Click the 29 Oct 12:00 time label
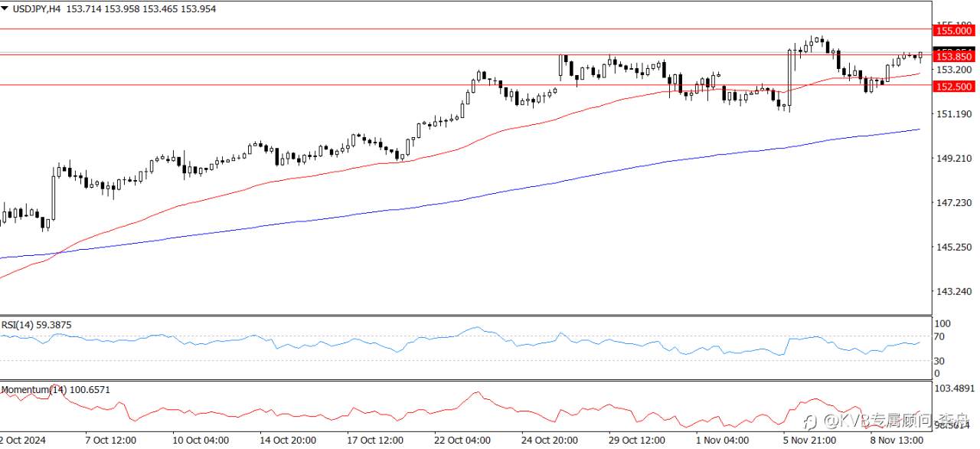980x449 pixels. pyautogui.click(x=636, y=441)
